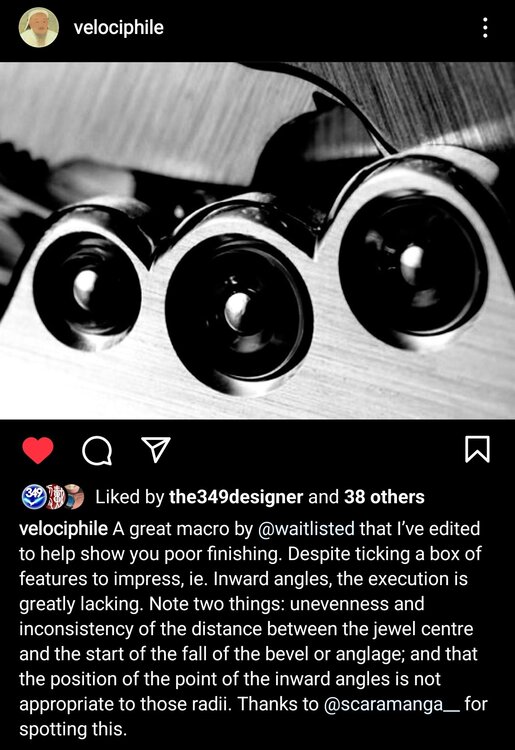View the 38 others who liked

point(384,497)
